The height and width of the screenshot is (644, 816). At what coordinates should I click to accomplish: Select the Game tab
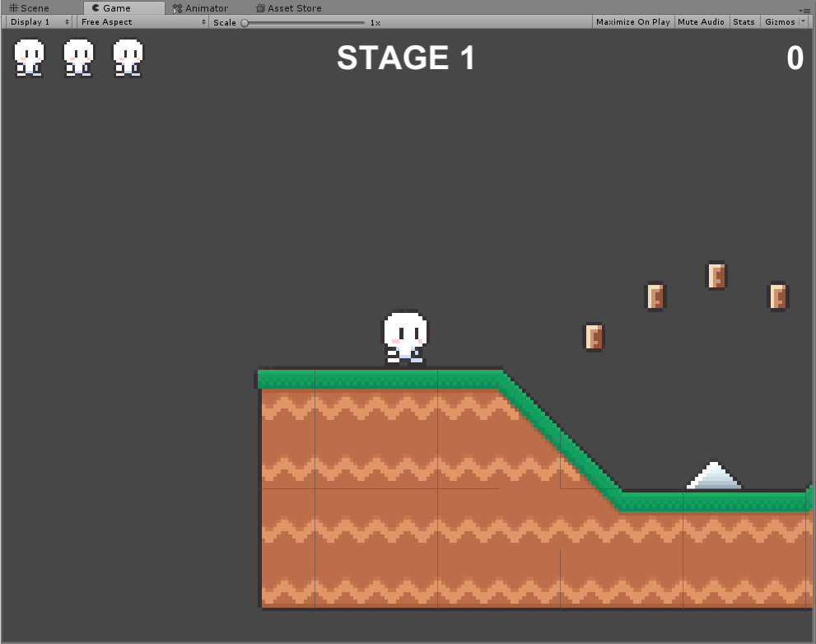tap(124, 7)
